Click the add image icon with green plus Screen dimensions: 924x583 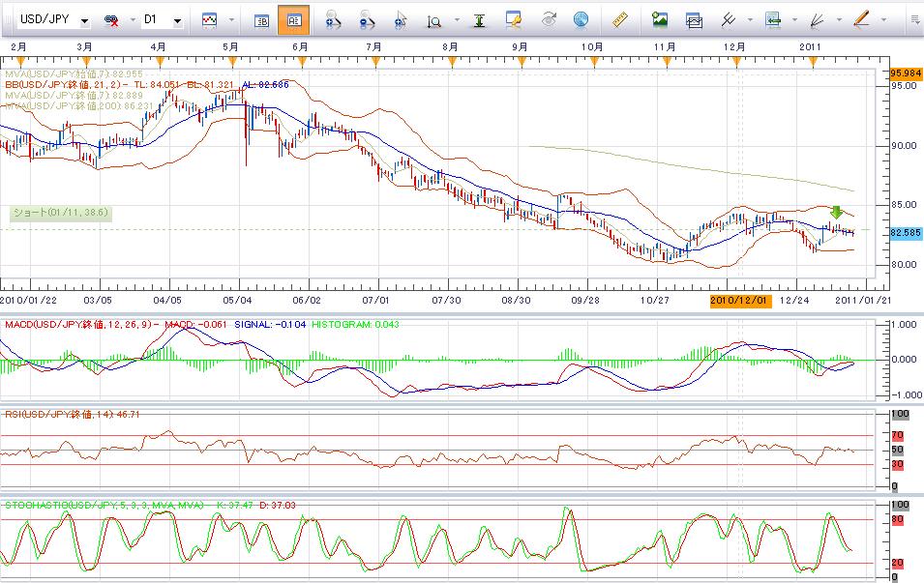coord(660,19)
